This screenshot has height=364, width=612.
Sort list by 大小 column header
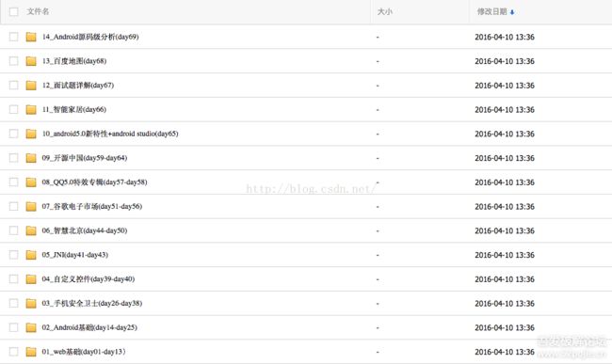[x=384, y=11]
